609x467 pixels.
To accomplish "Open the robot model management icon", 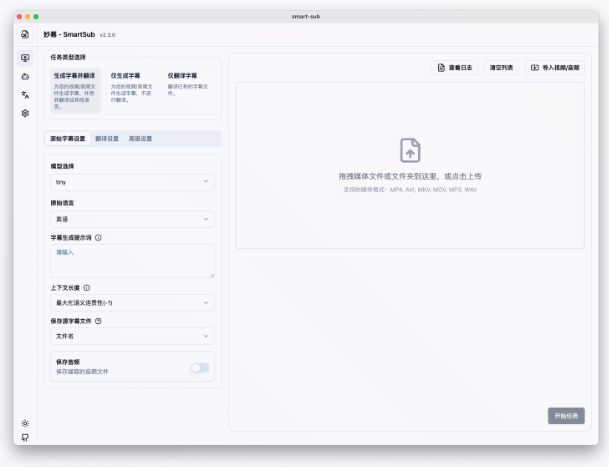I will click(x=25, y=77).
